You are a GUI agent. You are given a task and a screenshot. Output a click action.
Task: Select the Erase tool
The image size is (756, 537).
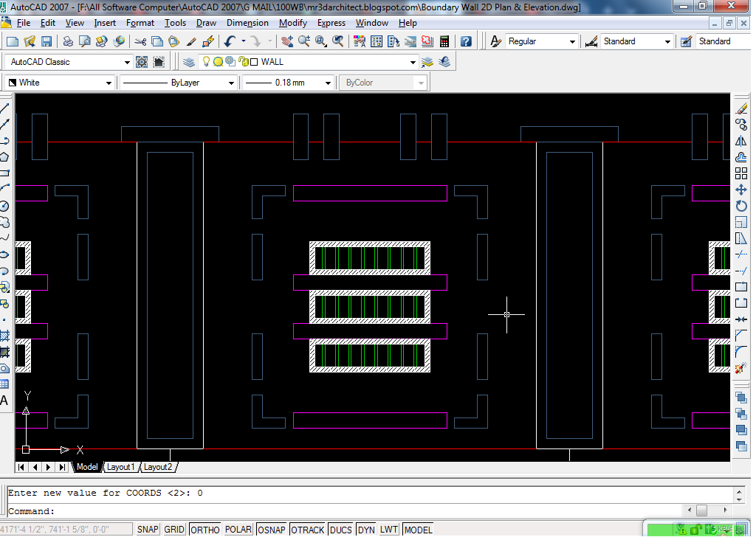(x=741, y=108)
